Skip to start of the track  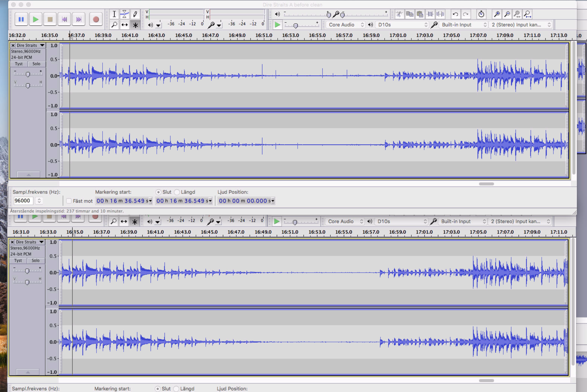click(64, 19)
